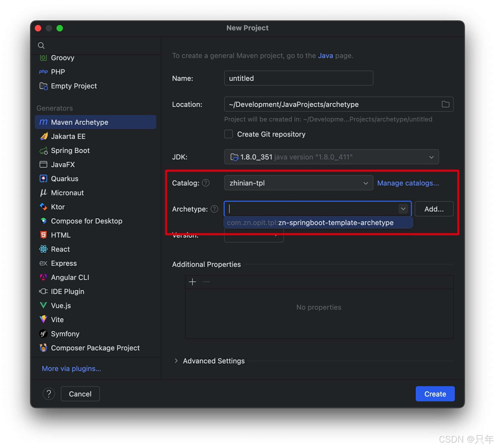Screen dimensions: 495x448
Task: Click the Express ex icon
Action: coord(43,263)
